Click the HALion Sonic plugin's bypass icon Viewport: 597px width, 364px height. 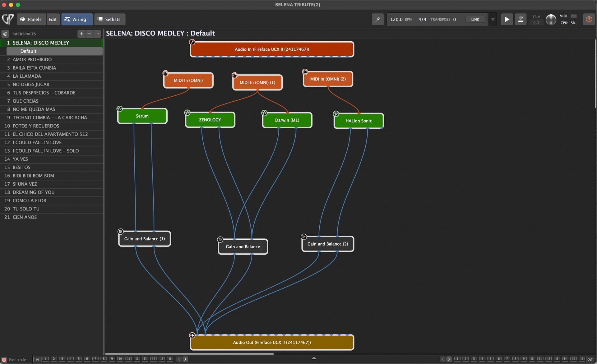336,113
